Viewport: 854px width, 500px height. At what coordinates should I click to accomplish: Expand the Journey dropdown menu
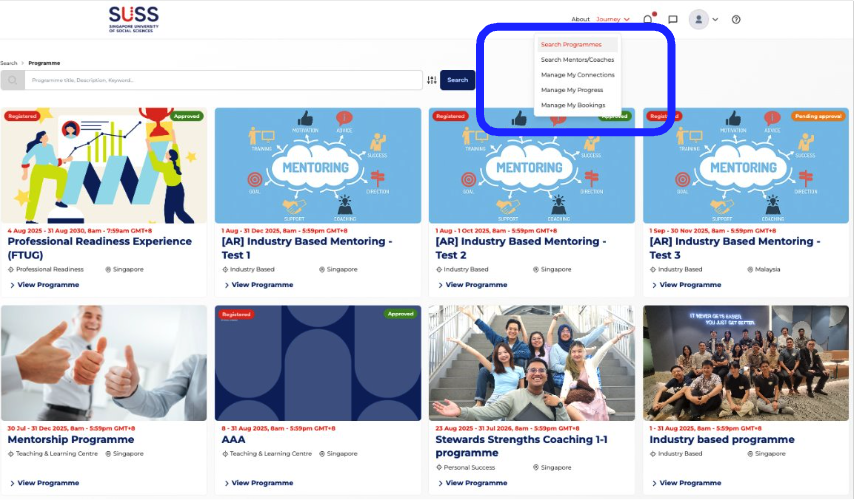click(x=612, y=19)
